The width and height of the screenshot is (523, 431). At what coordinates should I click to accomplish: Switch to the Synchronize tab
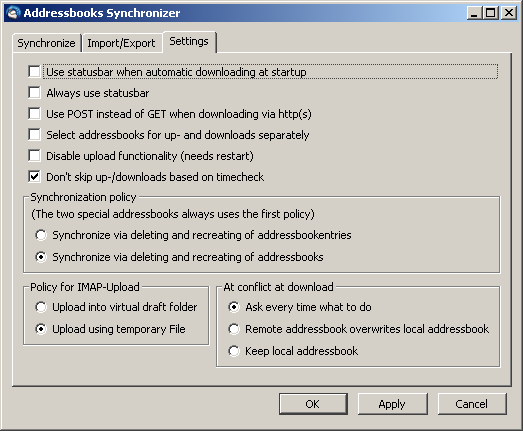[x=47, y=43]
